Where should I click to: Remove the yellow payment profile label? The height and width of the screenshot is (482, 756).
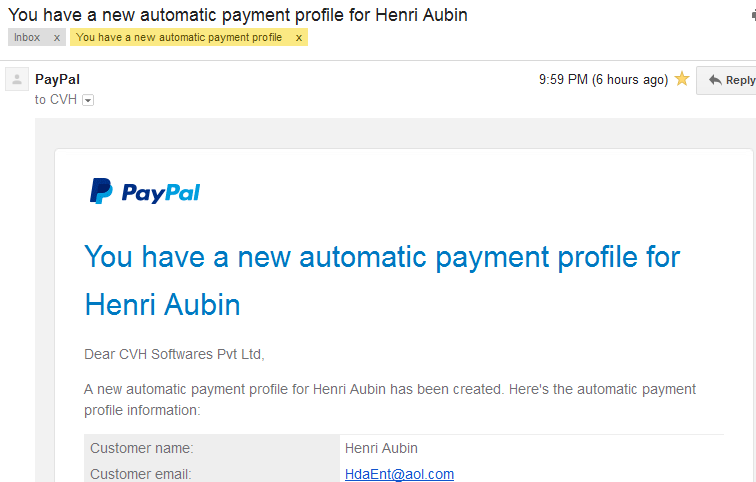(x=299, y=38)
